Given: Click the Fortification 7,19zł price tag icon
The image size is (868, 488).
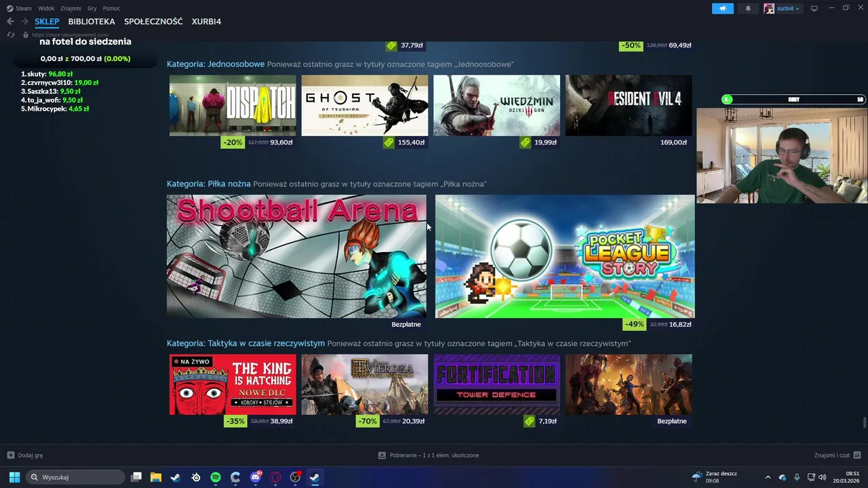Looking at the screenshot, I should (x=530, y=421).
